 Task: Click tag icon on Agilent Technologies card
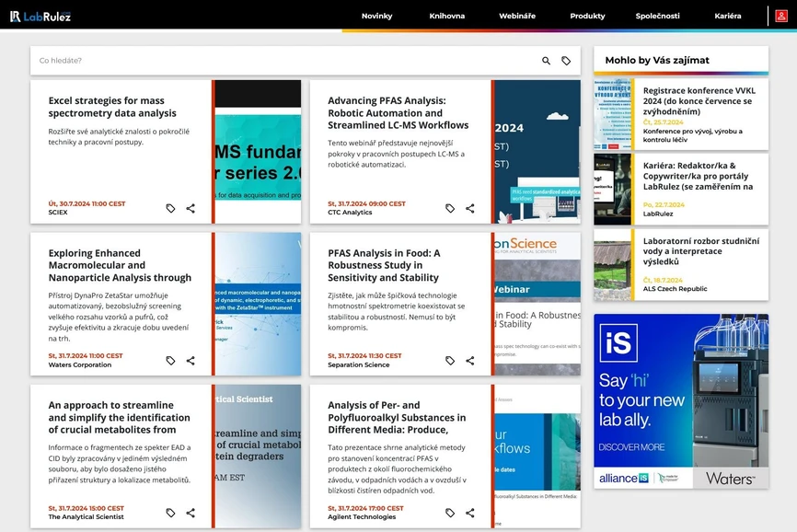[x=450, y=513]
